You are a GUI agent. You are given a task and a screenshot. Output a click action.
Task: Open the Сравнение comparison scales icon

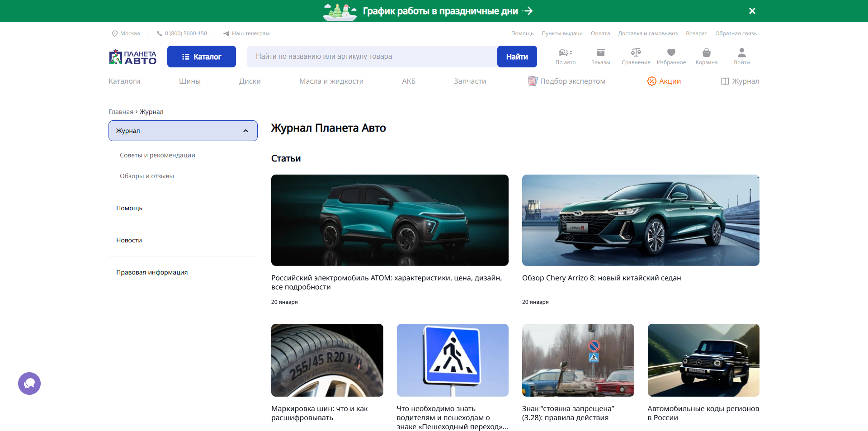tap(636, 56)
